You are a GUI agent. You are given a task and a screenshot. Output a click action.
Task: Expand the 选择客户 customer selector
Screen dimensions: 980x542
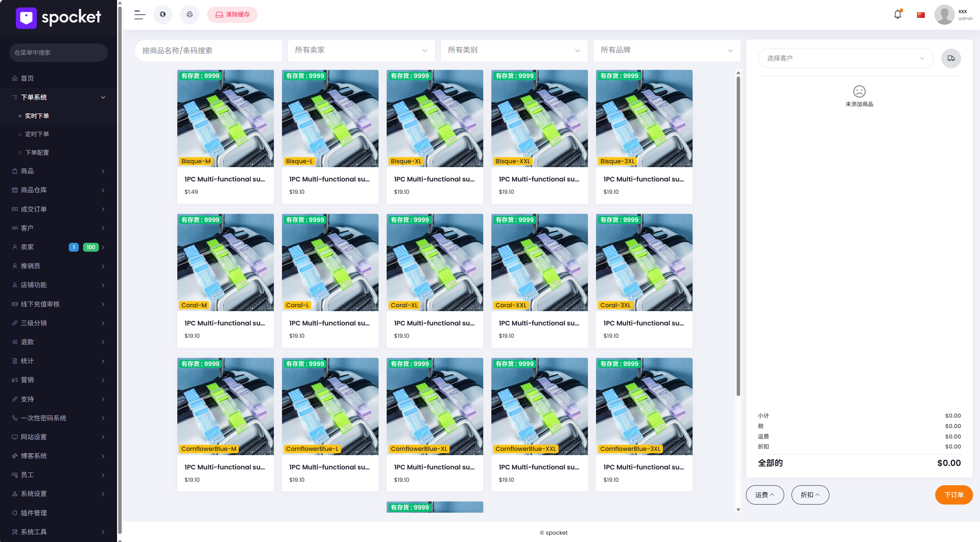click(845, 58)
